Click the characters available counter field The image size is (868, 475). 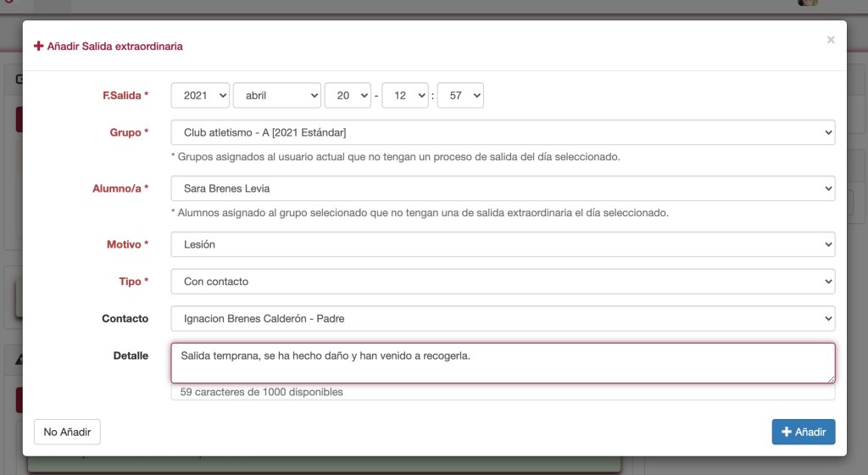[503, 393]
